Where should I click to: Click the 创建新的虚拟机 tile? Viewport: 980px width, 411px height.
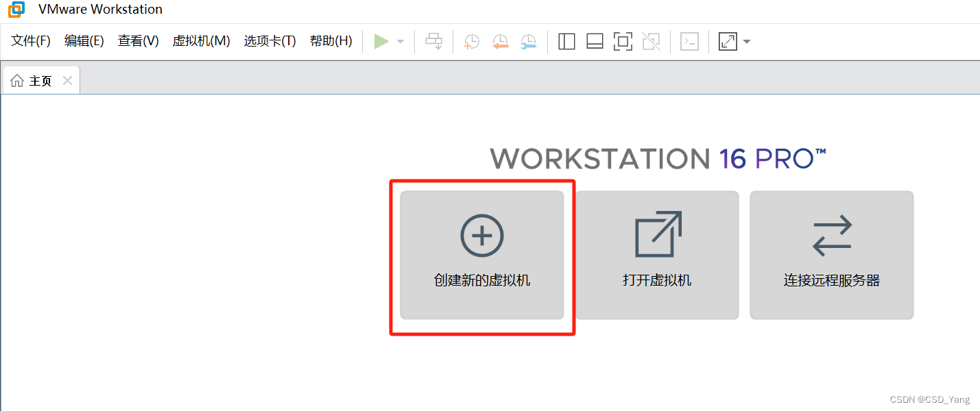click(482, 255)
